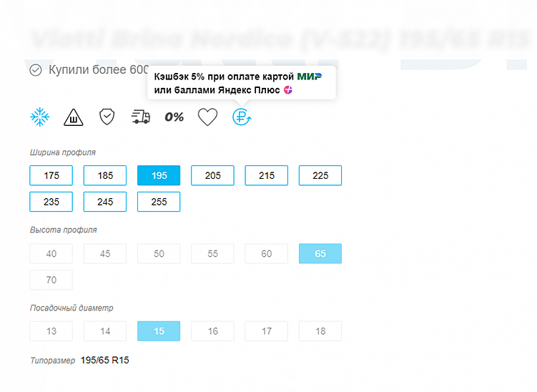Select profile width 225
The height and width of the screenshot is (392, 537).
click(320, 176)
